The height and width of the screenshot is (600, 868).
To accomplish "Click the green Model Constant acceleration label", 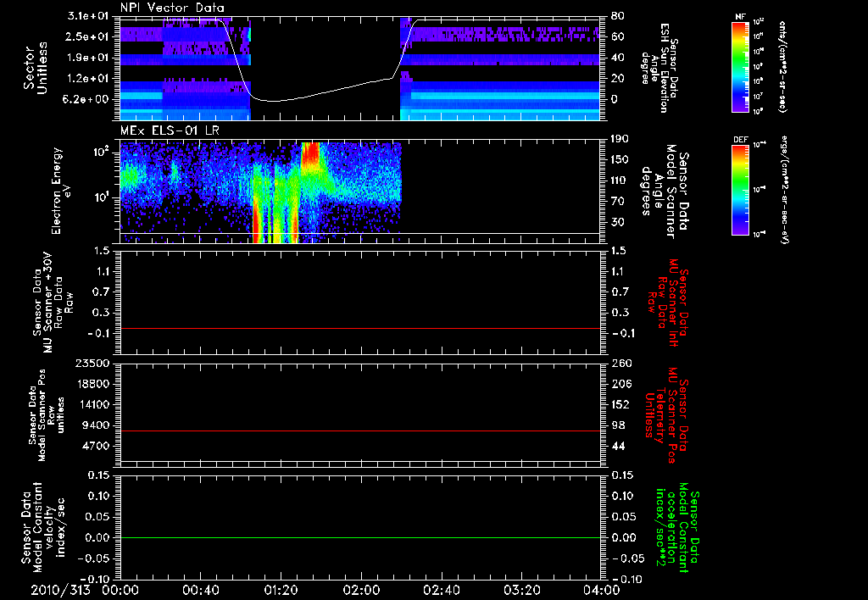I will pos(677,529).
